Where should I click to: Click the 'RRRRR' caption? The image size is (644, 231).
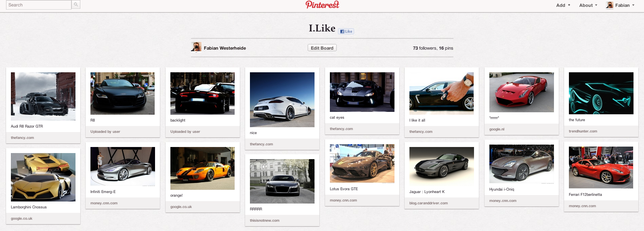[256, 209]
